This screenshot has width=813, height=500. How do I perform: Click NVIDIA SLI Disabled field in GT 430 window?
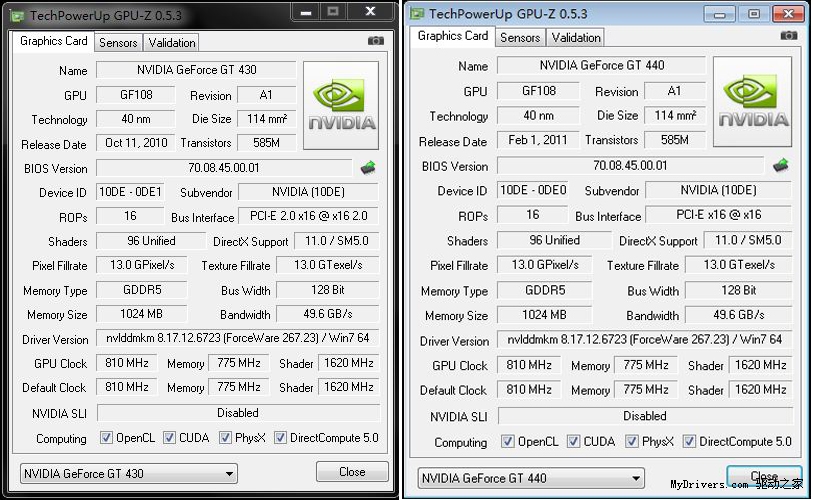click(237, 413)
